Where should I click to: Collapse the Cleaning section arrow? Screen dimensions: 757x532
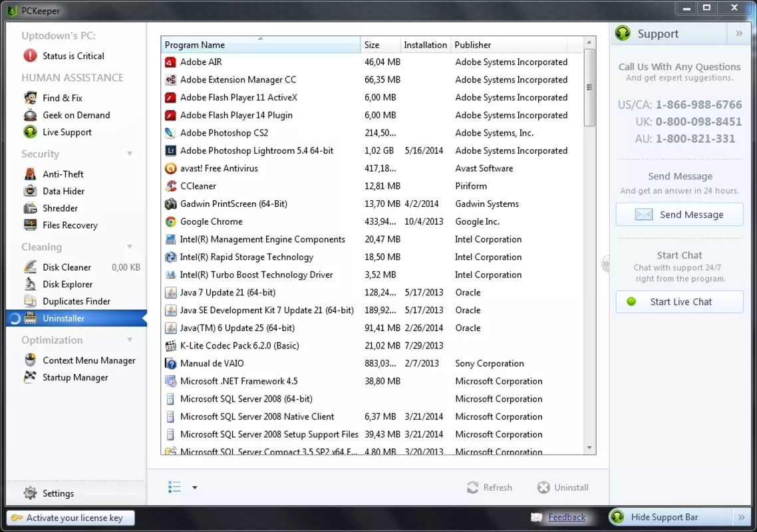tap(130, 247)
